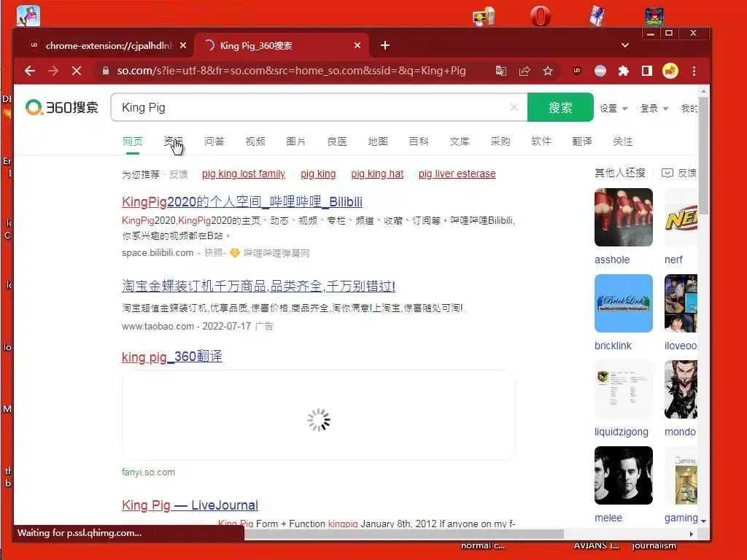Click the address bar URL
747x560 pixels.
(292, 71)
